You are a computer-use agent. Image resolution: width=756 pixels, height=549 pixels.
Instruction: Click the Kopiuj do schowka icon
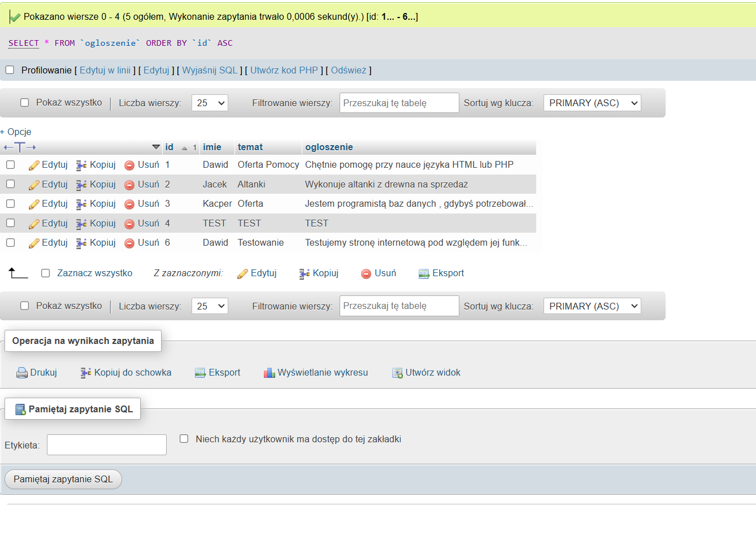click(x=86, y=373)
